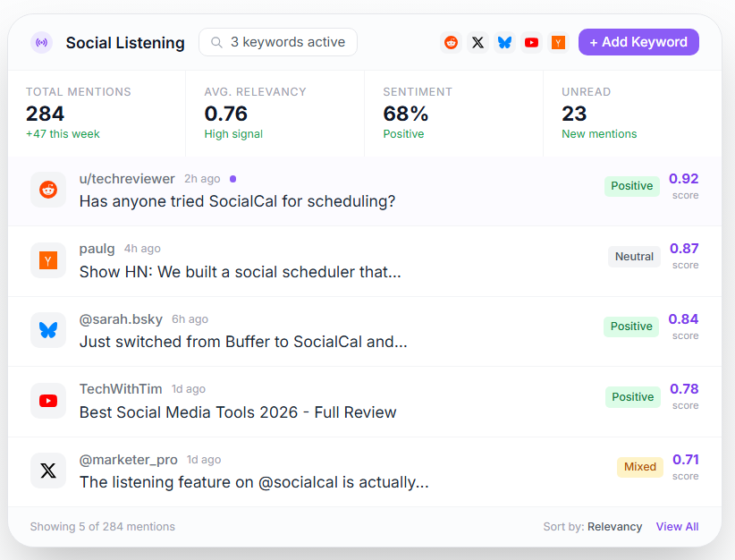Filter by YouTube in header
735x560 pixels.
(531, 43)
